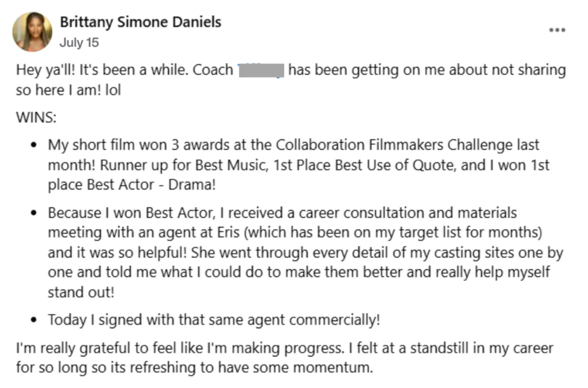The width and height of the screenshot is (588, 388).
Task: Click the first bullet point marker
Action: click(x=34, y=145)
